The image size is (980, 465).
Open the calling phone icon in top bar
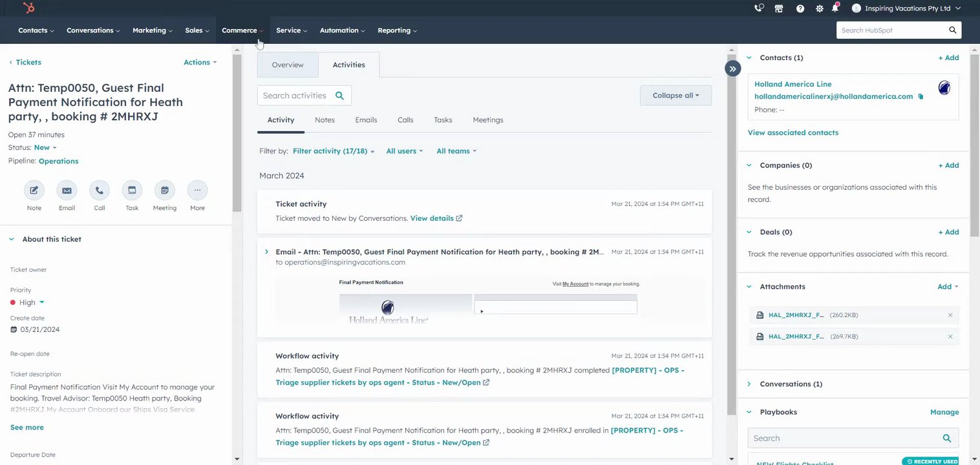(x=759, y=8)
